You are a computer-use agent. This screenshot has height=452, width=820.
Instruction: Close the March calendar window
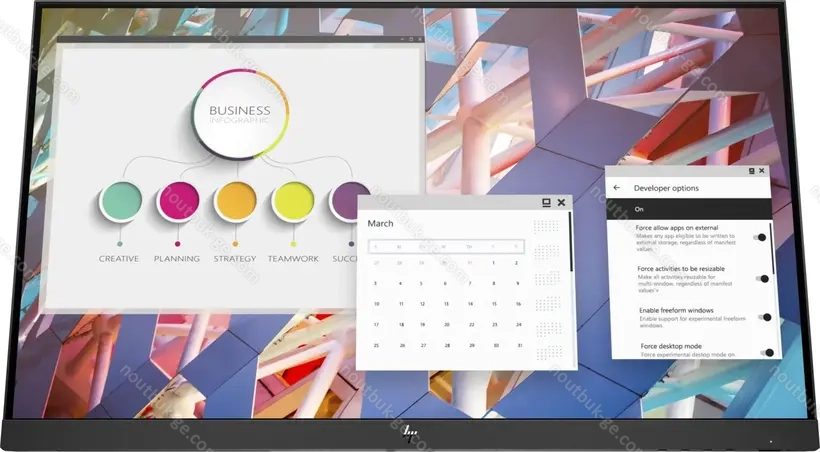(x=561, y=202)
